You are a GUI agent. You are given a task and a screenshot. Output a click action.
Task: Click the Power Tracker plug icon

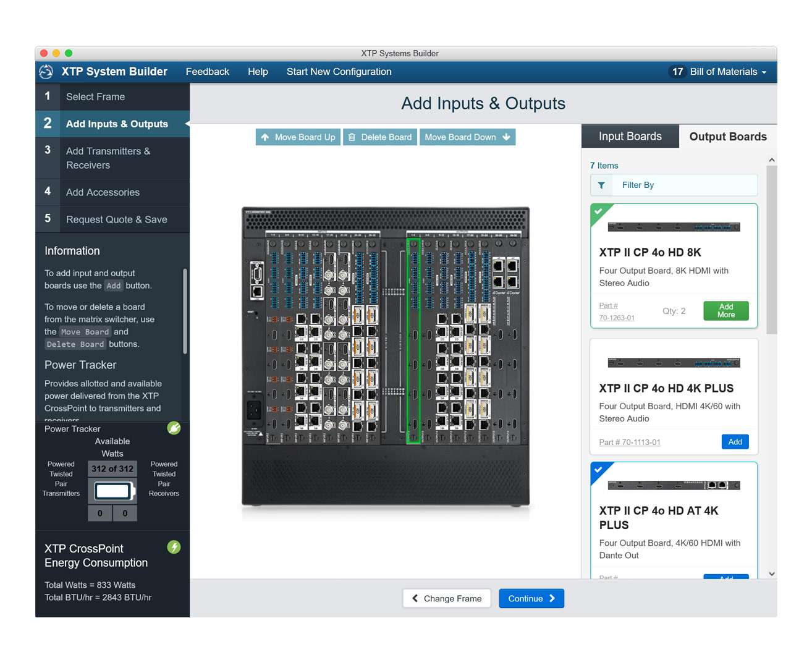pos(174,428)
